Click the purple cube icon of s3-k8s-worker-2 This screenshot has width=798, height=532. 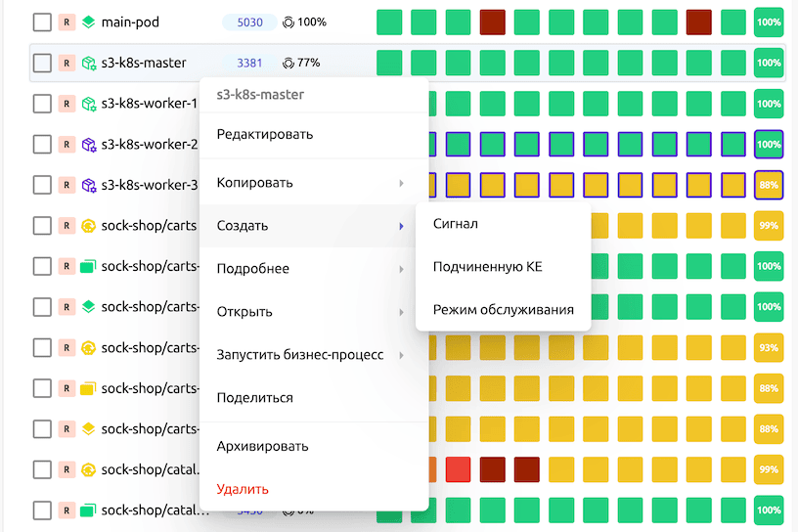[88, 145]
